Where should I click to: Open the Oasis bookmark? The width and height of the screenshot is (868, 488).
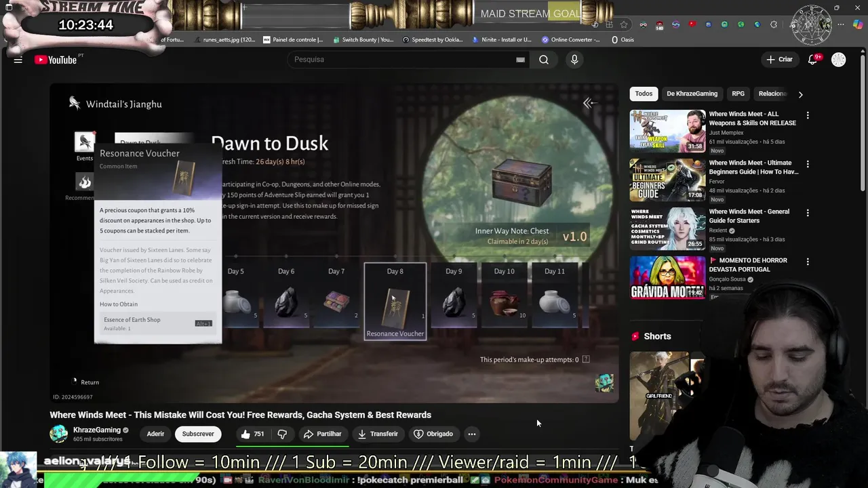click(623, 40)
